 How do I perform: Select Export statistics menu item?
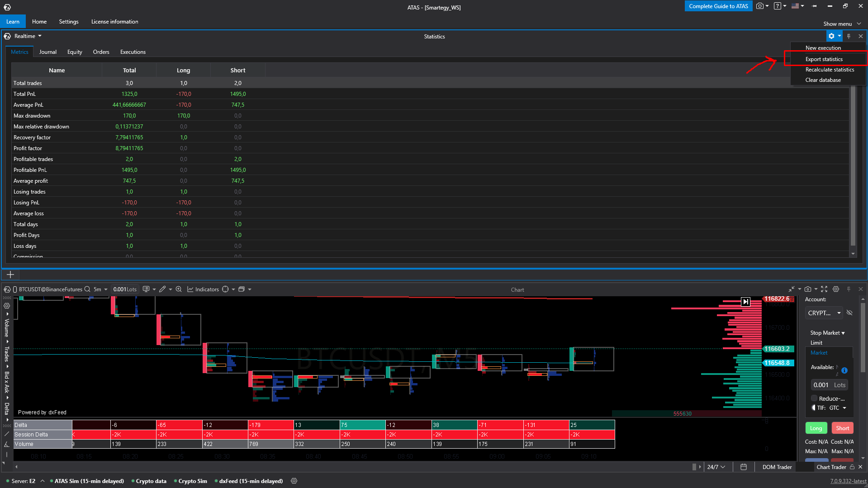pyautogui.click(x=824, y=59)
